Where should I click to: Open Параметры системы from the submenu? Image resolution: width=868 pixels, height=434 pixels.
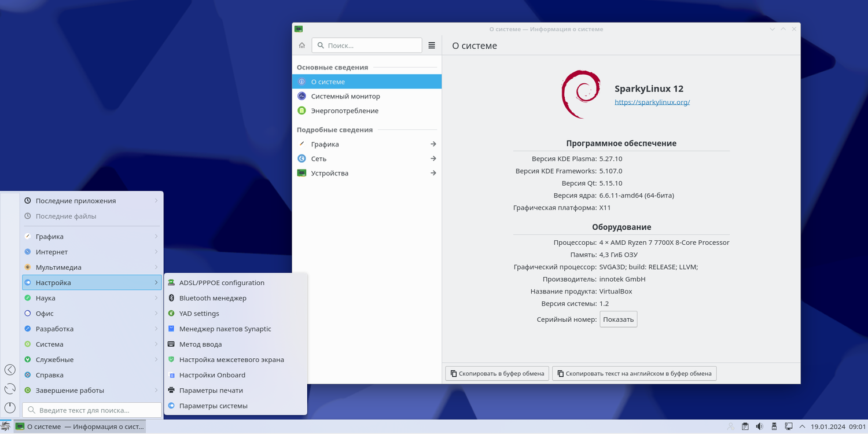[236, 406]
